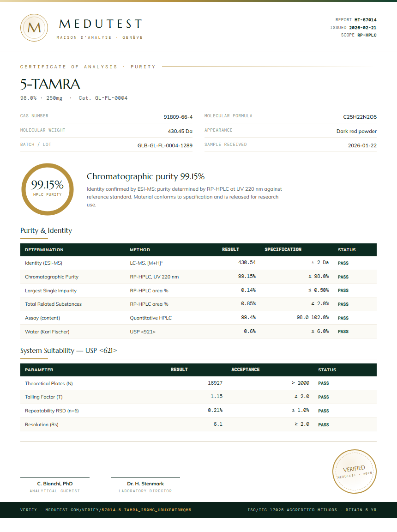Select molecular weight 430.45 Da
This screenshot has height=532, width=397.
(180, 131)
